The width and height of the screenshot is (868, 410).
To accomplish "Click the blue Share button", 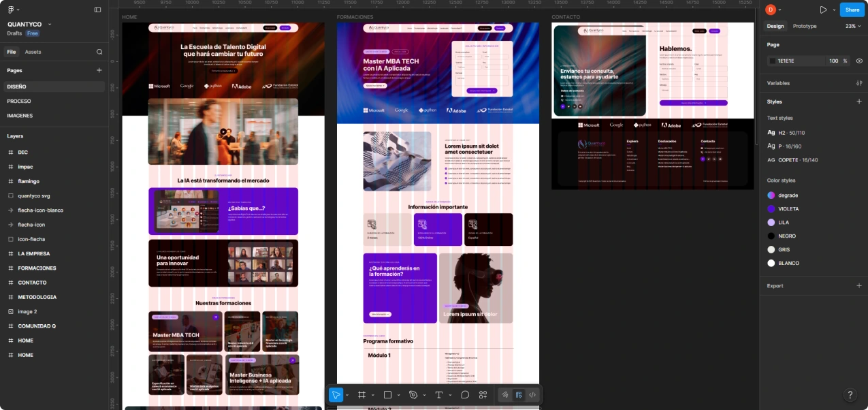I will (x=852, y=10).
